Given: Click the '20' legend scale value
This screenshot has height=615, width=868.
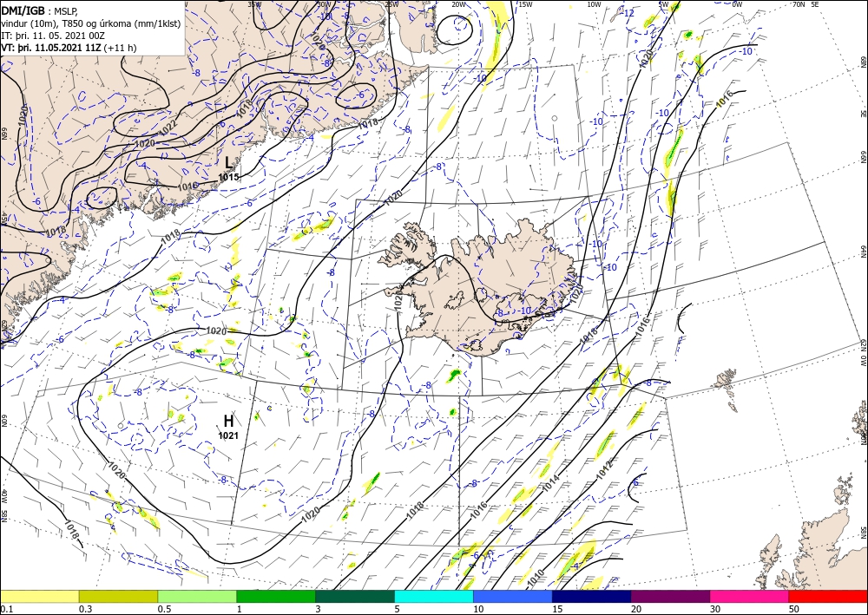Looking at the screenshot, I should click(x=636, y=609).
